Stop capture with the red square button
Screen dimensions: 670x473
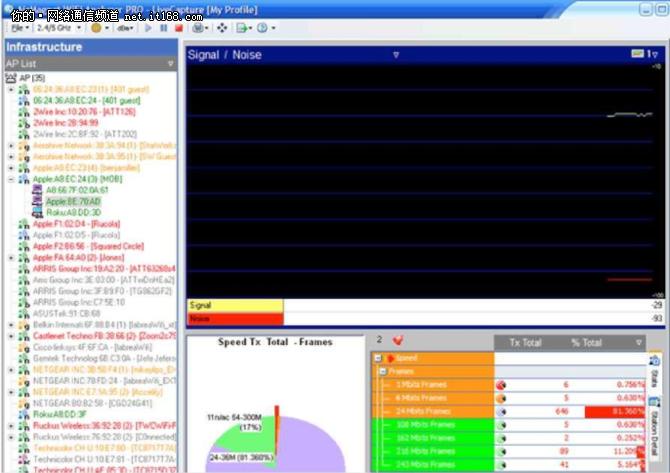(177, 28)
